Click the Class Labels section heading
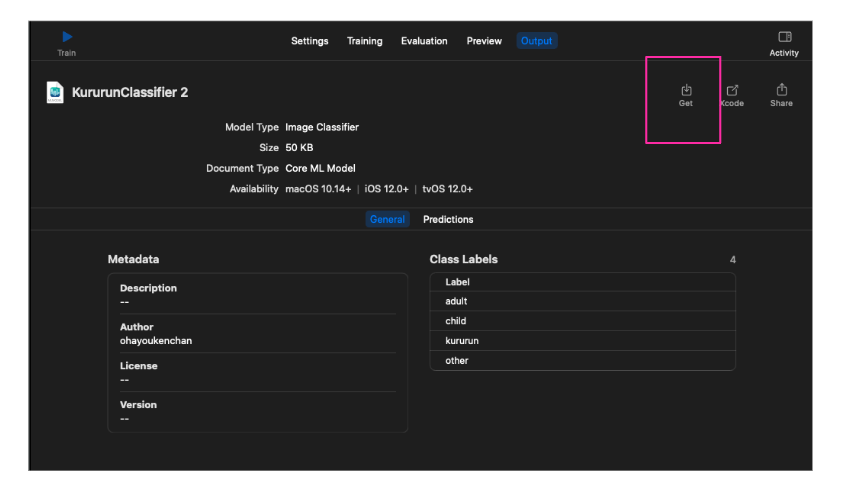 pos(463,259)
